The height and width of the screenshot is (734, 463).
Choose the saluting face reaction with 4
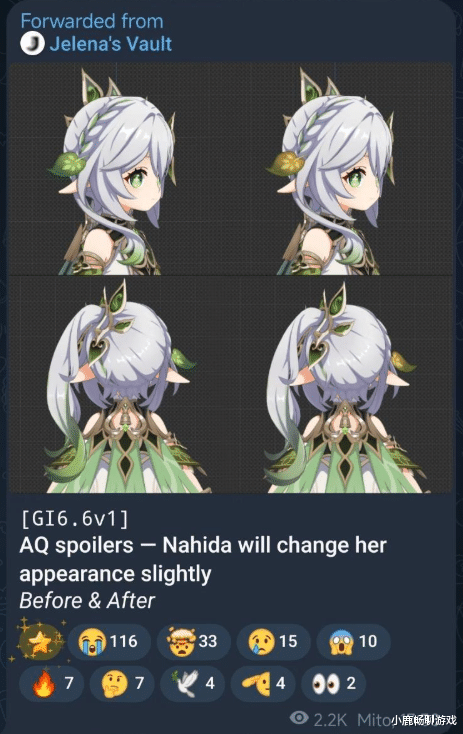click(263, 683)
